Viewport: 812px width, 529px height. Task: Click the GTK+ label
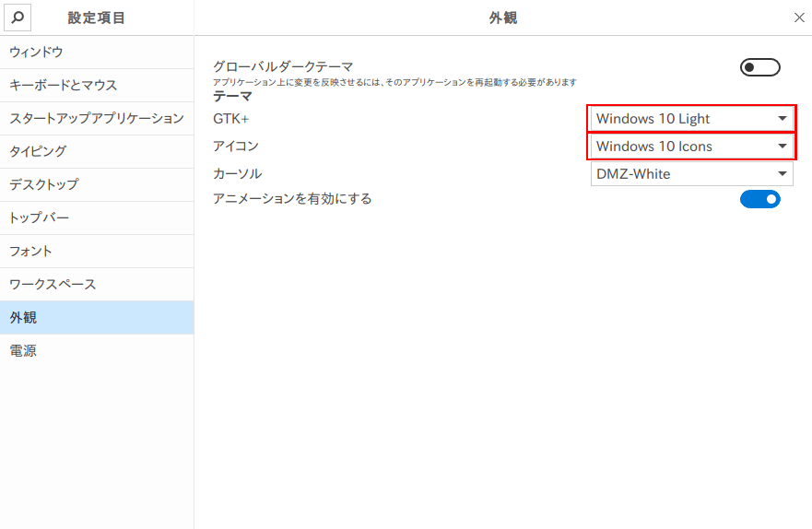coord(231,119)
